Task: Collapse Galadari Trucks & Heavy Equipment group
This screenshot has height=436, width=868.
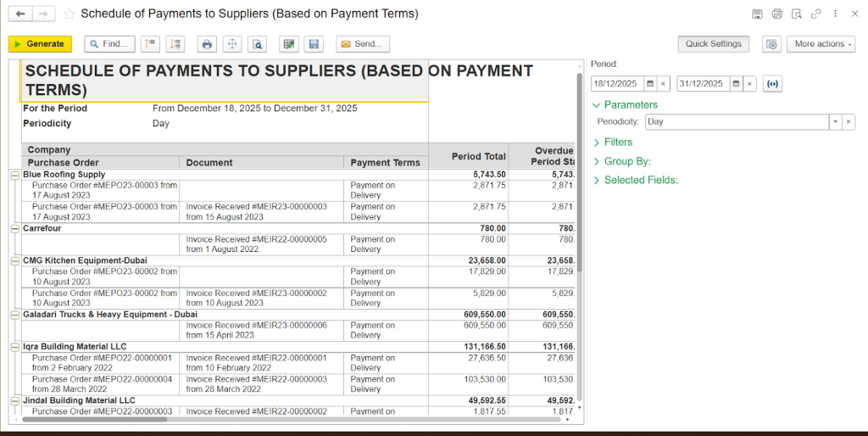Action: coord(15,315)
